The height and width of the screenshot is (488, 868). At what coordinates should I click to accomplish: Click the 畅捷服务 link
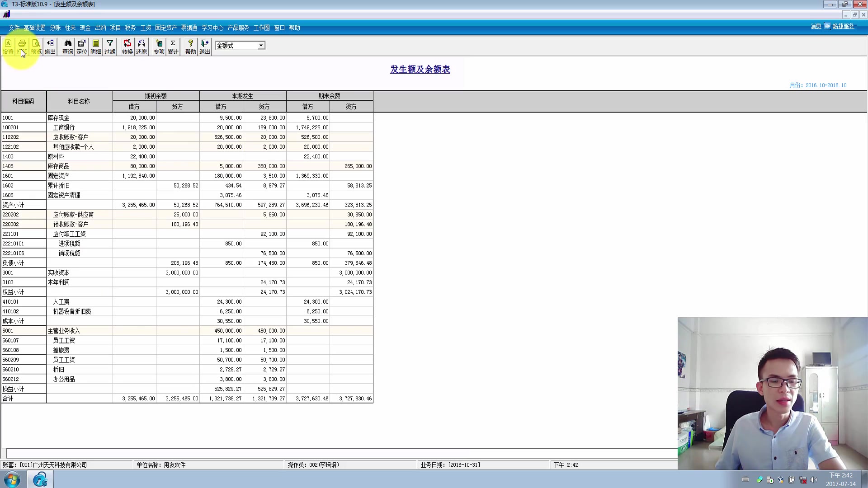[x=843, y=26]
